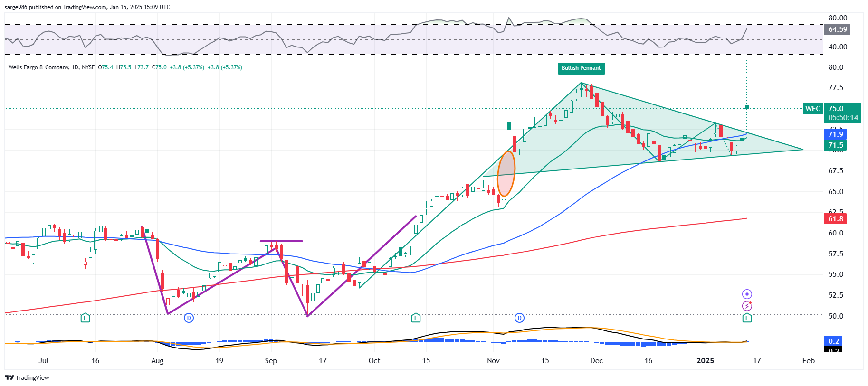The width and height of the screenshot is (868, 386).
Task: Click the TradingView logo
Action: click(x=27, y=377)
